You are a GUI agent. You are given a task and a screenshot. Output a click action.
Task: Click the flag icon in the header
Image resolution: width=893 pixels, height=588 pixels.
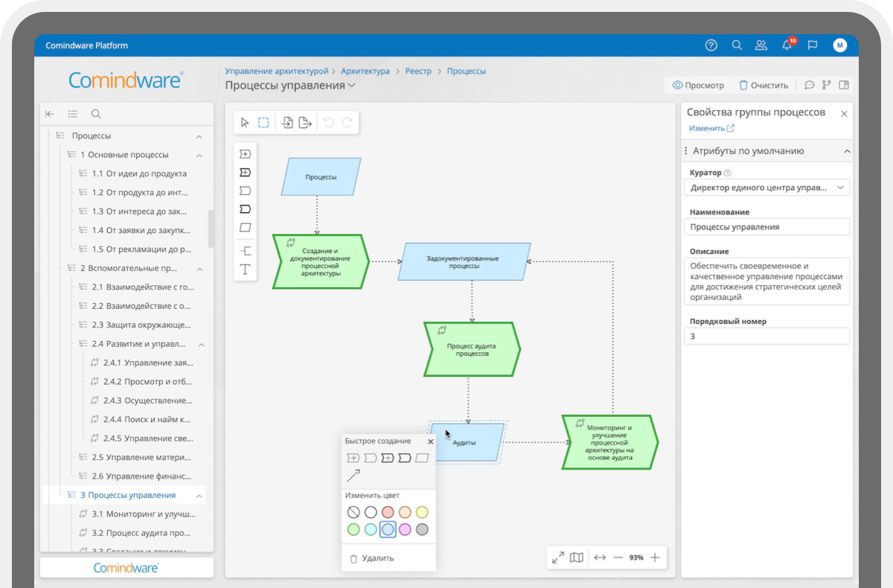813,45
